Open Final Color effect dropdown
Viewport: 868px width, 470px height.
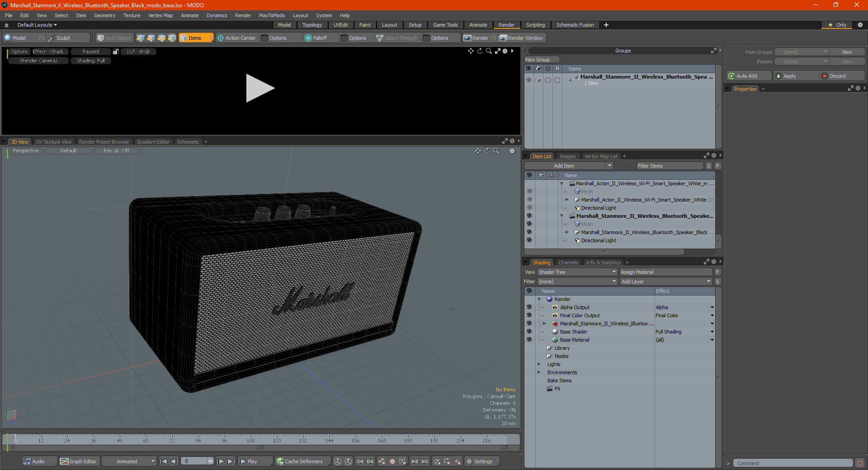[712, 315]
